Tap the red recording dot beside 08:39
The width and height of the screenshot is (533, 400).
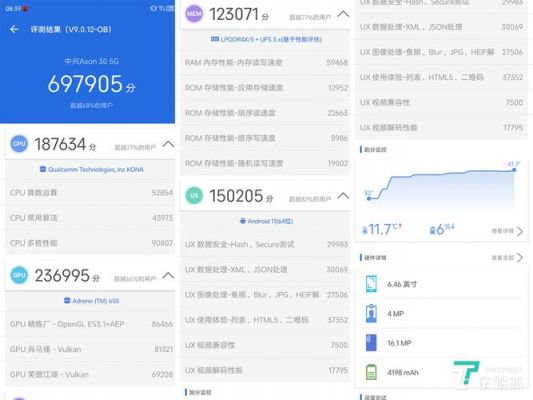(x=25, y=8)
